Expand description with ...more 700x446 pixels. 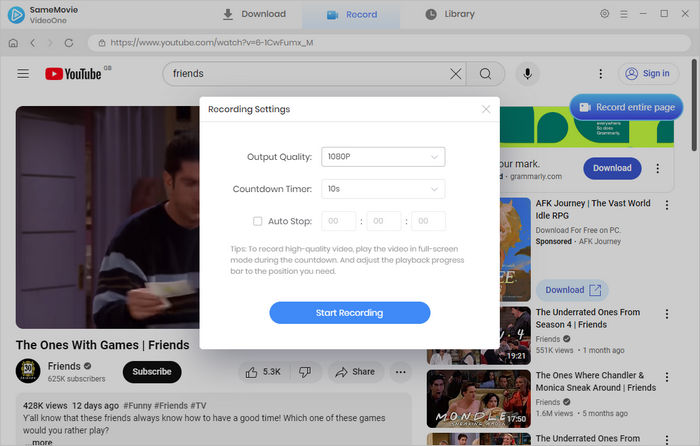pyautogui.click(x=38, y=442)
